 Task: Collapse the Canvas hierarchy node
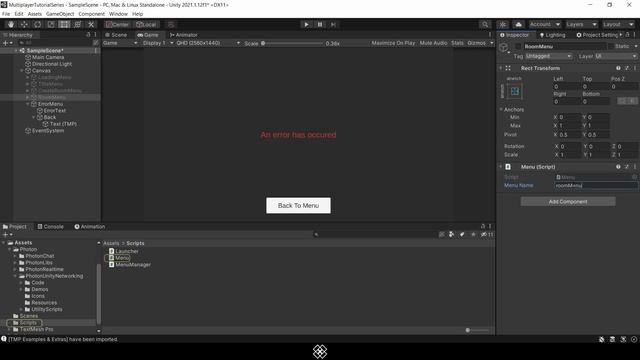(x=22, y=71)
